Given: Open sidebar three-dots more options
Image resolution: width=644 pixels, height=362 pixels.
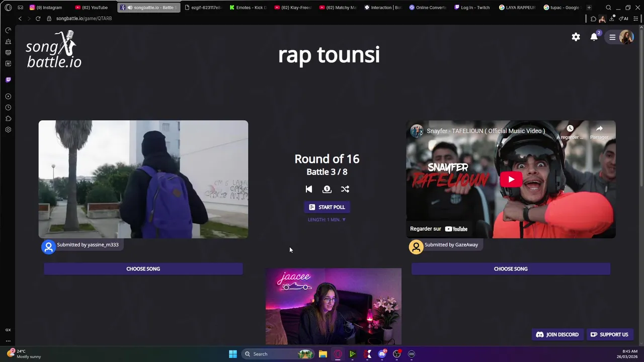Looking at the screenshot, I should click(x=8, y=340).
